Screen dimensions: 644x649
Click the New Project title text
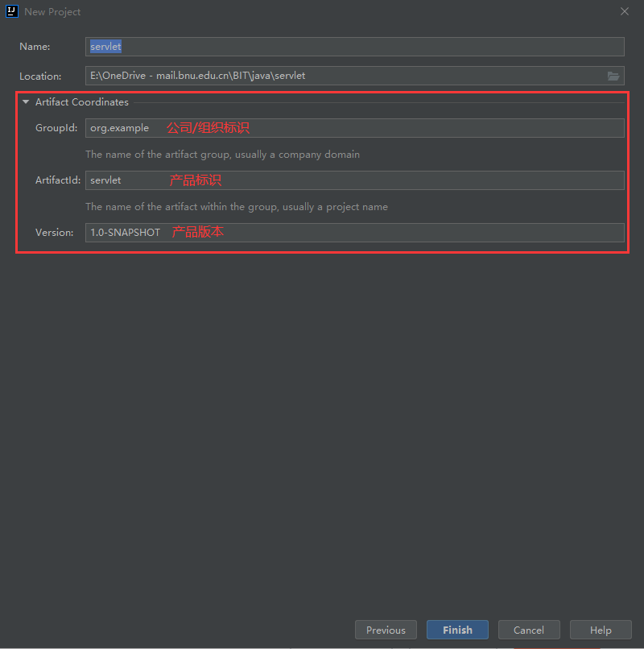coord(52,11)
